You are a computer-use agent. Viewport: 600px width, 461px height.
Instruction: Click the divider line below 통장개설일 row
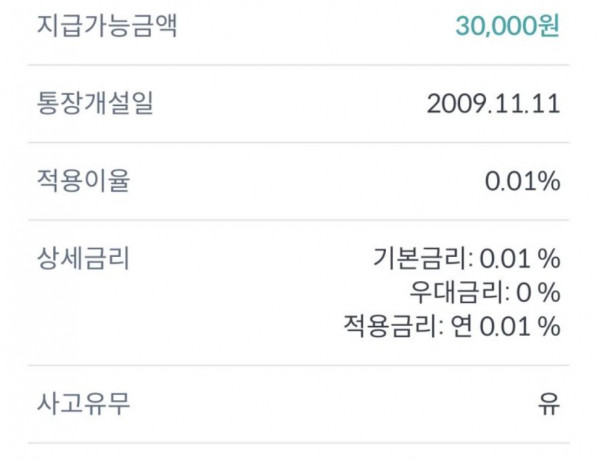[300, 143]
